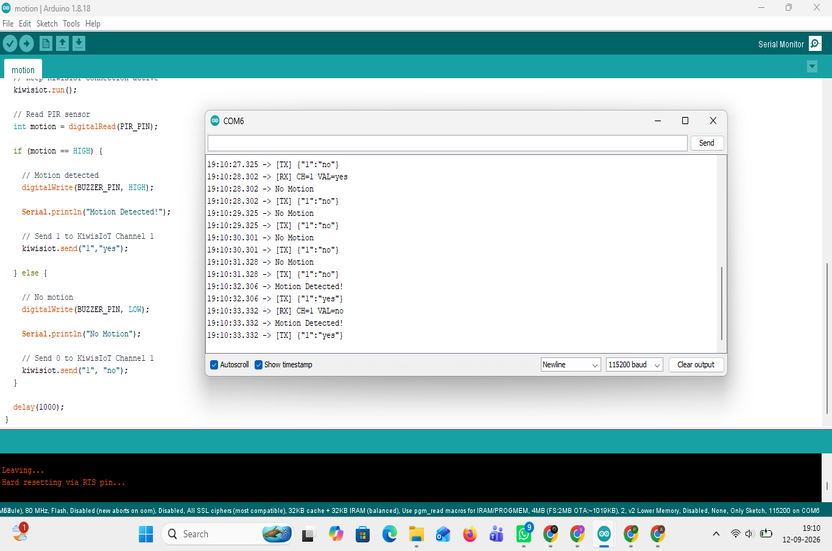Open the weather widget on the taskbar
The height and width of the screenshot is (551, 832).
pos(20,532)
